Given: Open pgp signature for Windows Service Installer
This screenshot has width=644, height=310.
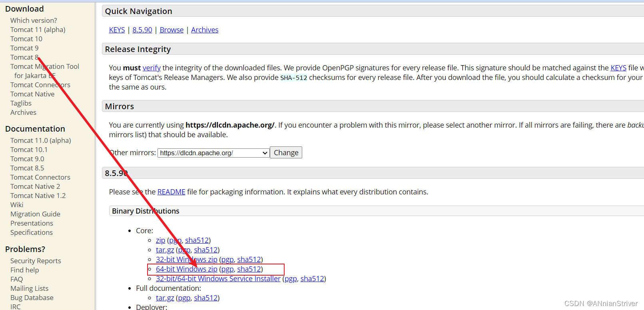Looking at the screenshot, I should coord(291,279).
